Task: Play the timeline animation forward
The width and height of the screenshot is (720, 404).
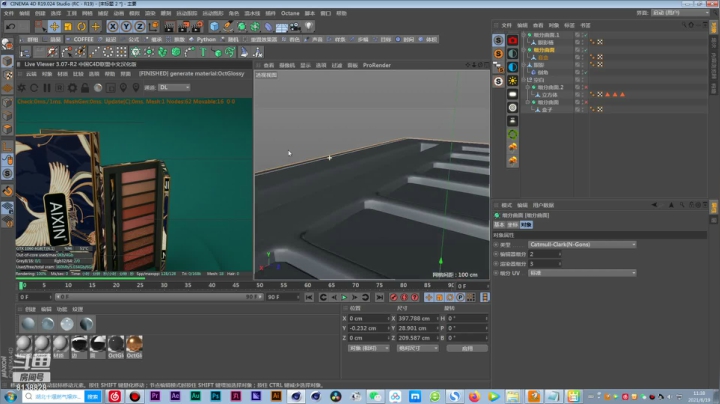Action: pos(344,297)
